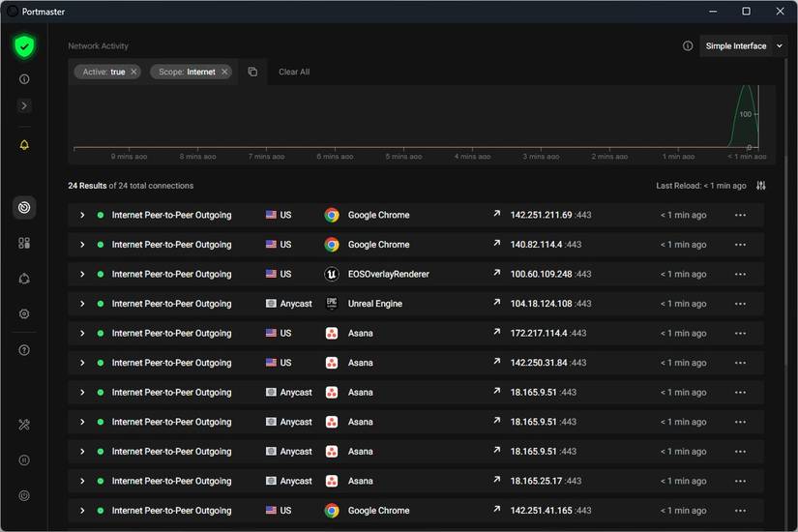Remove the Scope: Internet filter chip
798x532 pixels.
point(224,72)
